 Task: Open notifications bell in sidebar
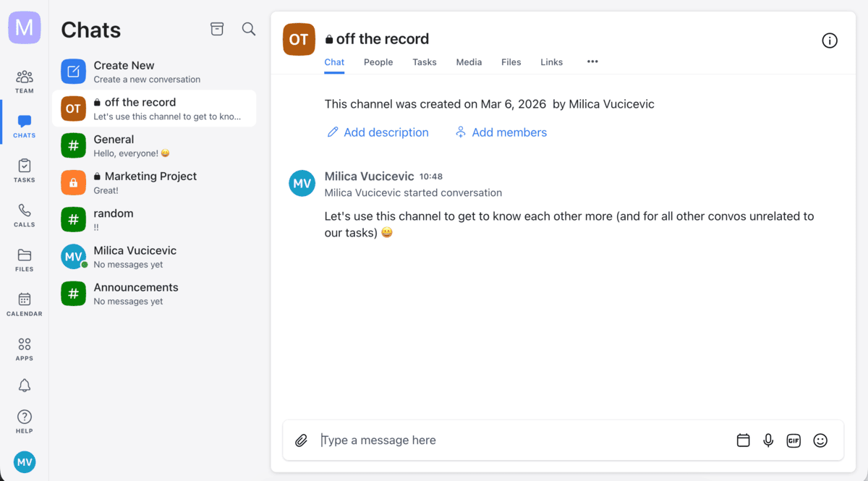[x=25, y=386]
